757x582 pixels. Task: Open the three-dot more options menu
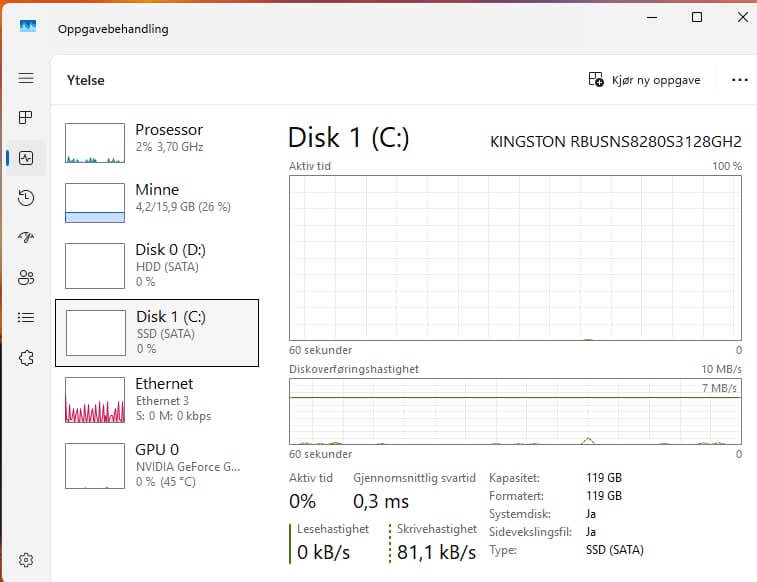740,80
